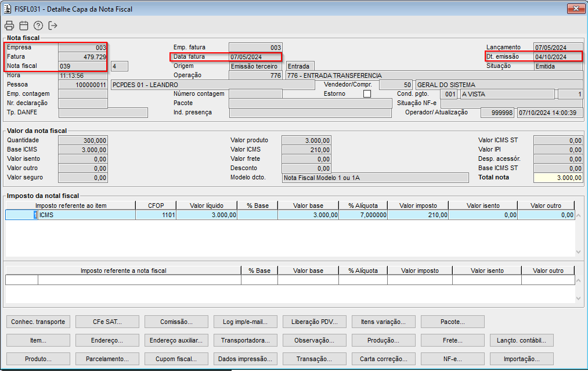Click the Operação code field 776
This screenshot has height=371, width=588.
pos(255,75)
